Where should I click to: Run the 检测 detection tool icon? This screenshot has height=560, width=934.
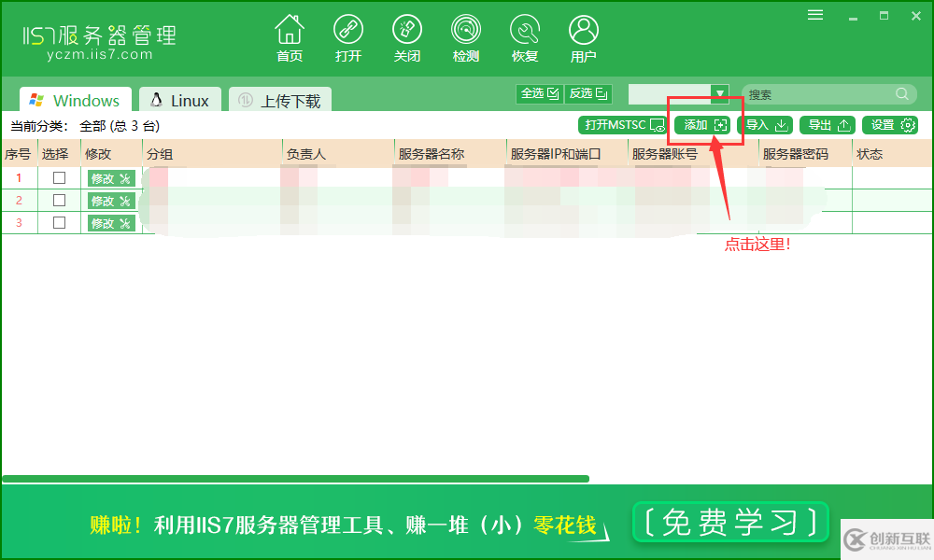pyautogui.click(x=466, y=35)
